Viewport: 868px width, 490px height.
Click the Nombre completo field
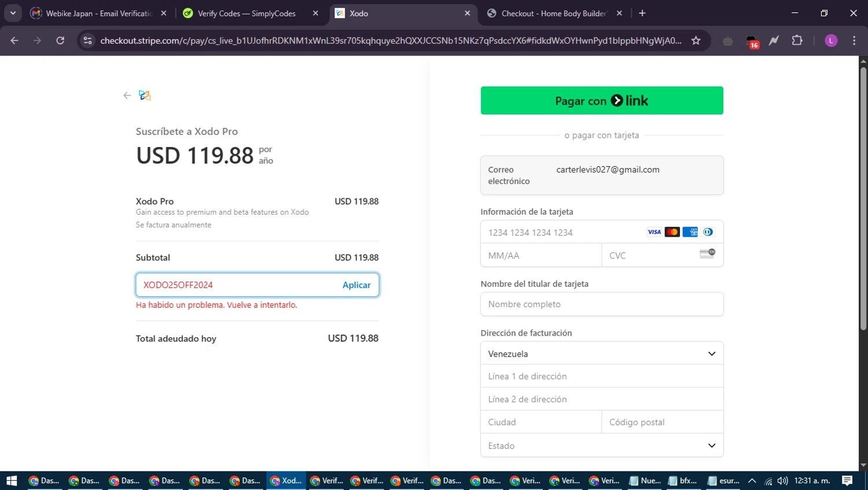click(x=602, y=304)
